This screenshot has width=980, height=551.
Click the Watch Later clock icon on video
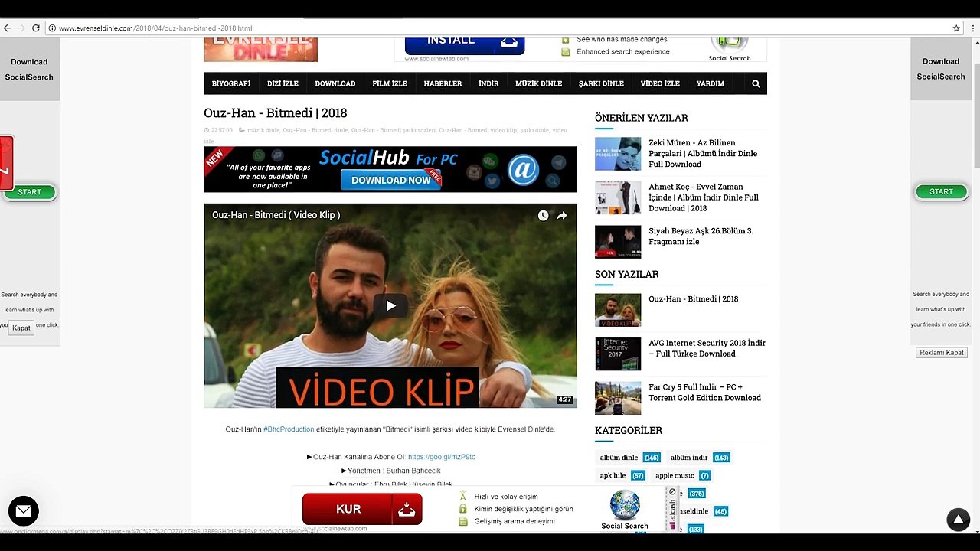pyautogui.click(x=543, y=216)
